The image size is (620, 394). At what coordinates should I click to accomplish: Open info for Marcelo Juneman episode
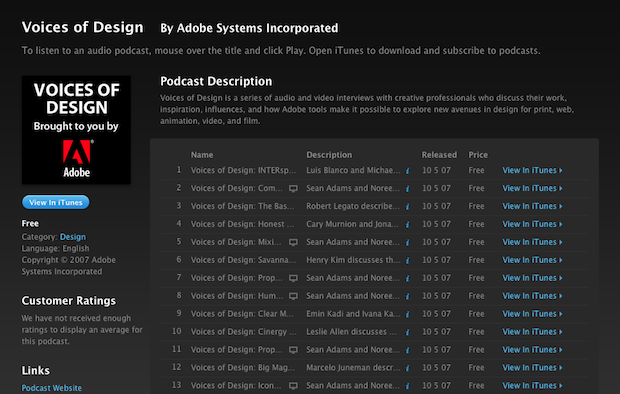[x=407, y=368]
